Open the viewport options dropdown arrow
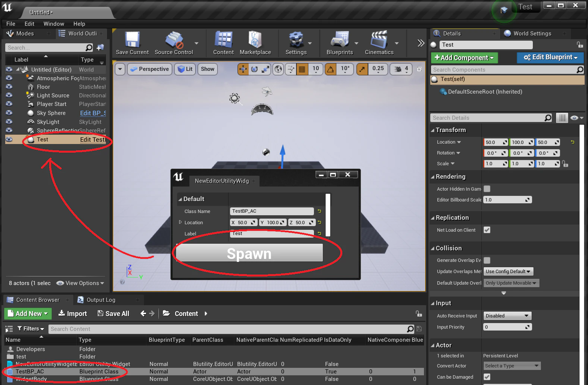This screenshot has height=385, width=588. tap(120, 69)
